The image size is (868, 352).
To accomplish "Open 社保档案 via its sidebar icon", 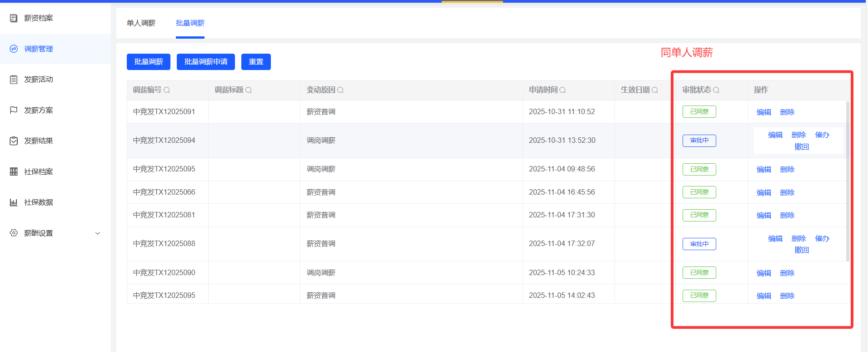I will tap(14, 171).
